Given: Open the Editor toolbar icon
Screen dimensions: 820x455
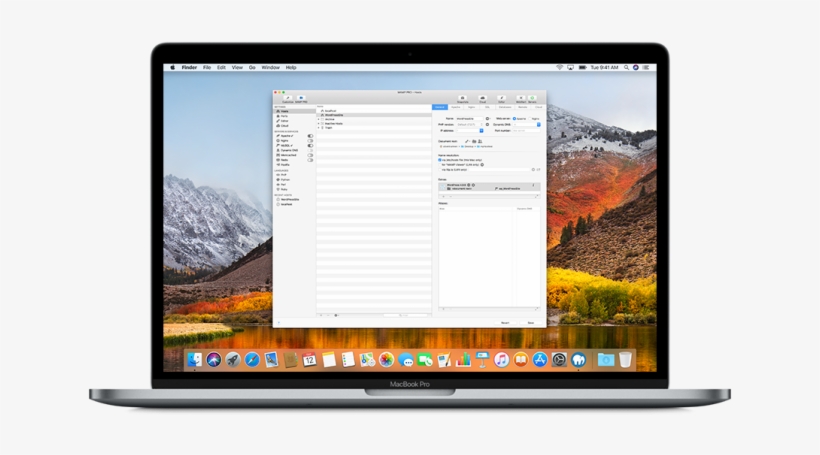Looking at the screenshot, I should coord(502,98).
